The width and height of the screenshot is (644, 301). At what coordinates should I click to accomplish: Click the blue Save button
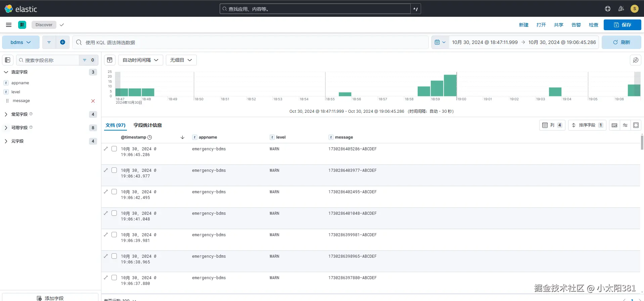622,25
